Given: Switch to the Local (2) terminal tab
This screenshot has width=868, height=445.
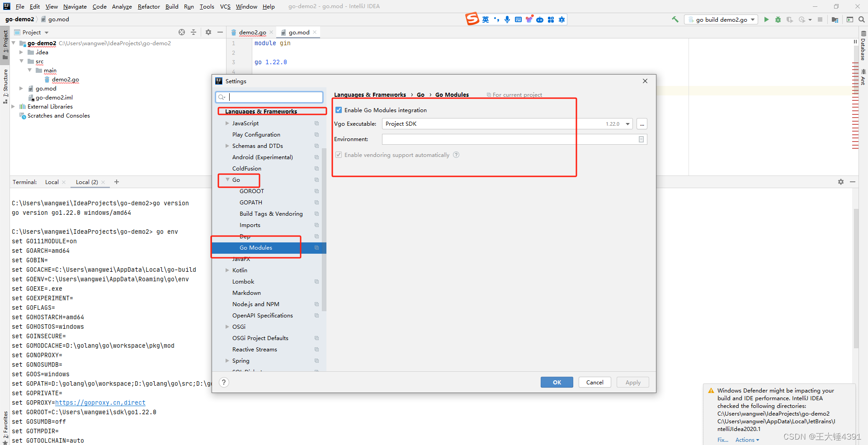Looking at the screenshot, I should click(87, 182).
